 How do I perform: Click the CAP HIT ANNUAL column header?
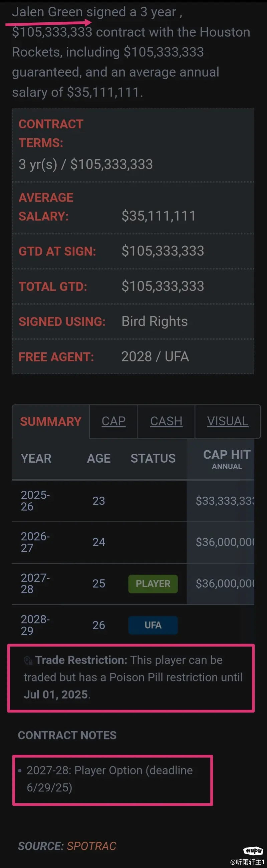point(227,459)
